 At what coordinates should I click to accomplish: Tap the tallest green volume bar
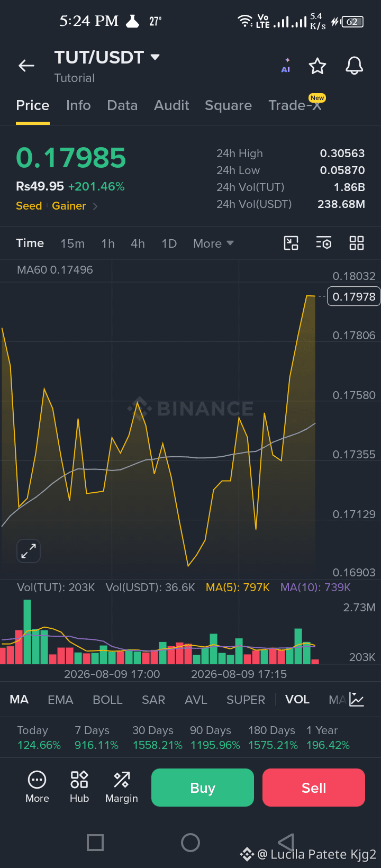tap(28, 632)
